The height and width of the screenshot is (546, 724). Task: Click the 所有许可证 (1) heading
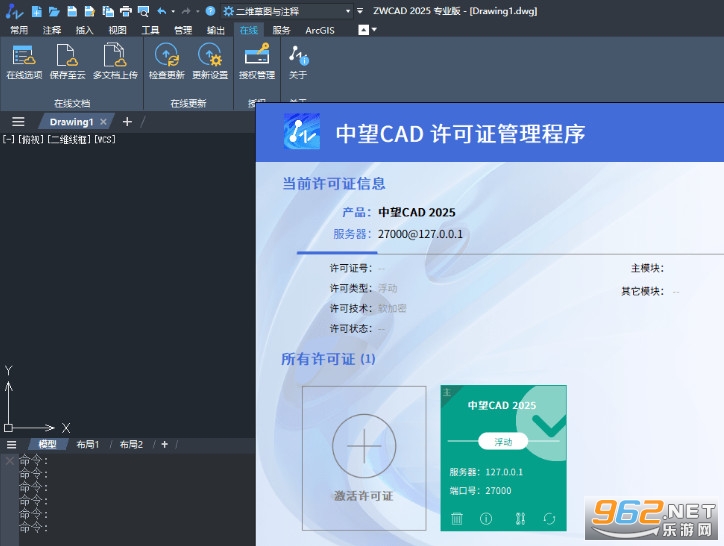(328, 359)
